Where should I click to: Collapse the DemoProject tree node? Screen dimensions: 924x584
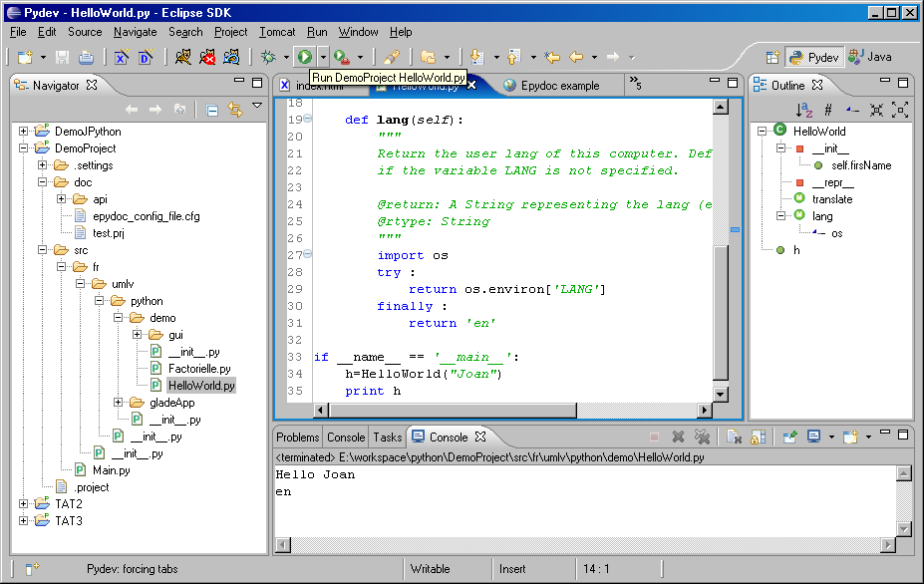(x=24, y=148)
